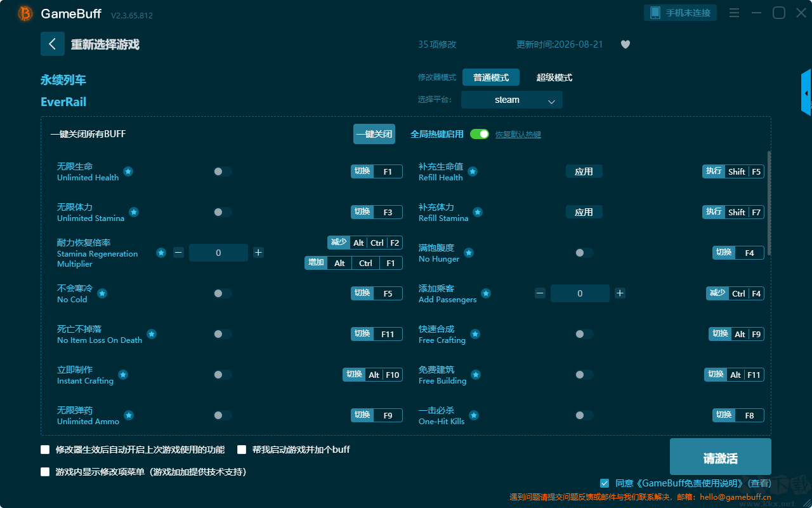Enable the Unlimited Ammo toggle
Image resolution: width=812 pixels, height=508 pixels.
point(223,415)
